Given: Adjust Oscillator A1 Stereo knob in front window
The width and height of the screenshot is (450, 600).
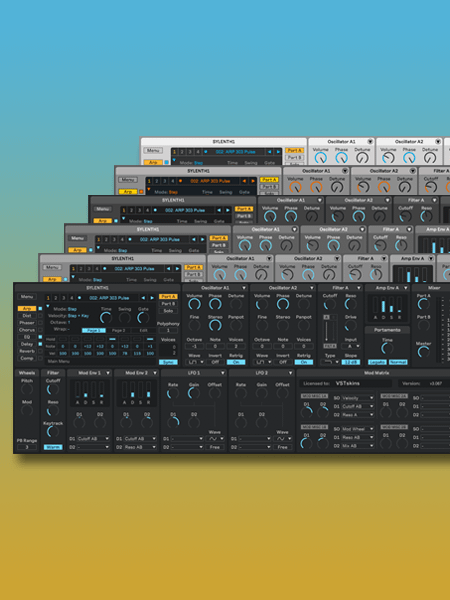Looking at the screenshot, I should pyautogui.click(x=215, y=325).
